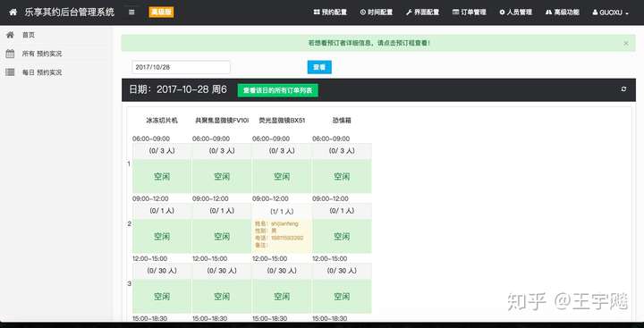This screenshot has height=328, width=644.
Task: Click the orange 高级版 badge
Action: tap(161, 13)
